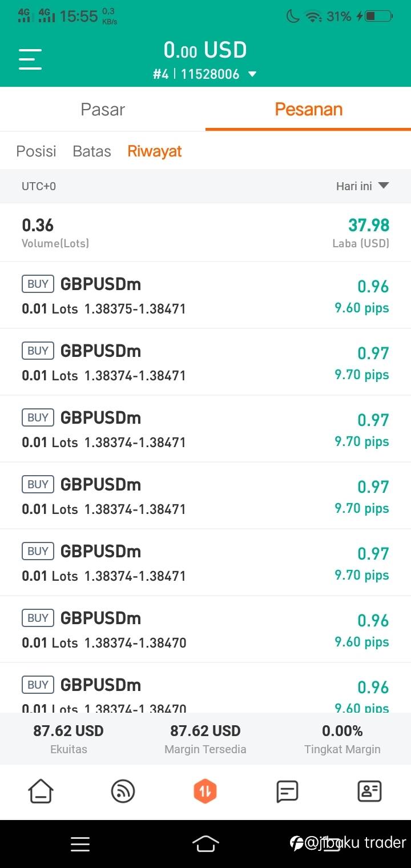Tap the Android home navigation button
The height and width of the screenshot is (868, 411).
205,843
